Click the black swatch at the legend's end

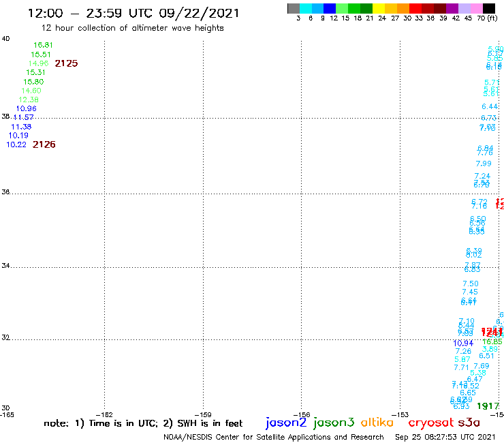(489, 8)
